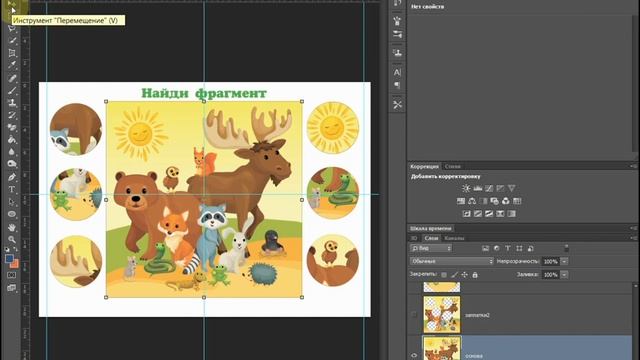The width and height of the screenshot is (640, 360).
Task: Open the Коррекция panel menu
Action: 633,166
